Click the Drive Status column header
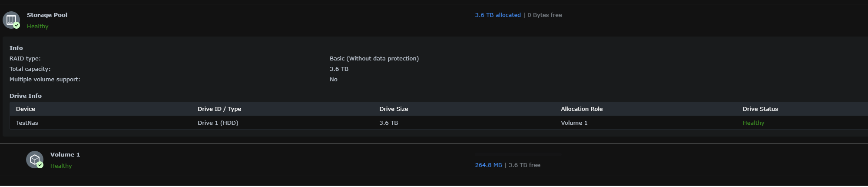Screen dimensions: 868x187 pyautogui.click(x=760, y=109)
